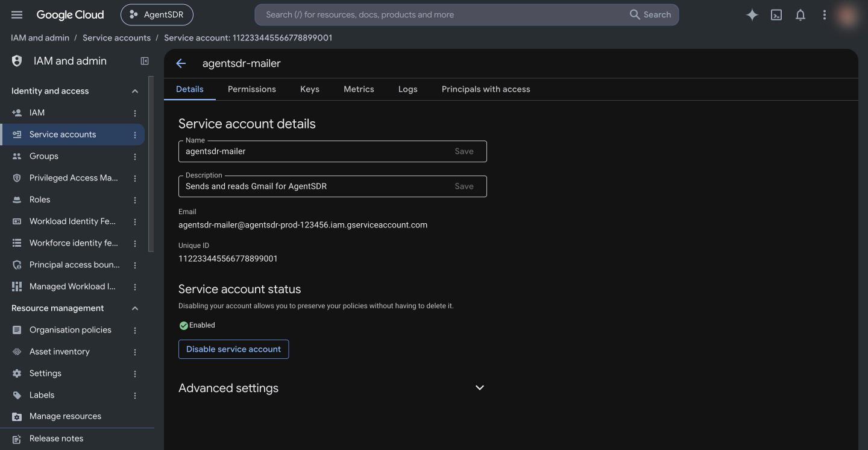
Task: Open the user account avatar
Action: pos(848,15)
